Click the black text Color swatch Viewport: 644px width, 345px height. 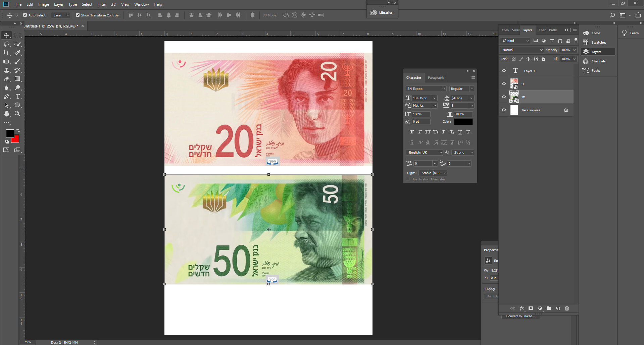pos(463,122)
